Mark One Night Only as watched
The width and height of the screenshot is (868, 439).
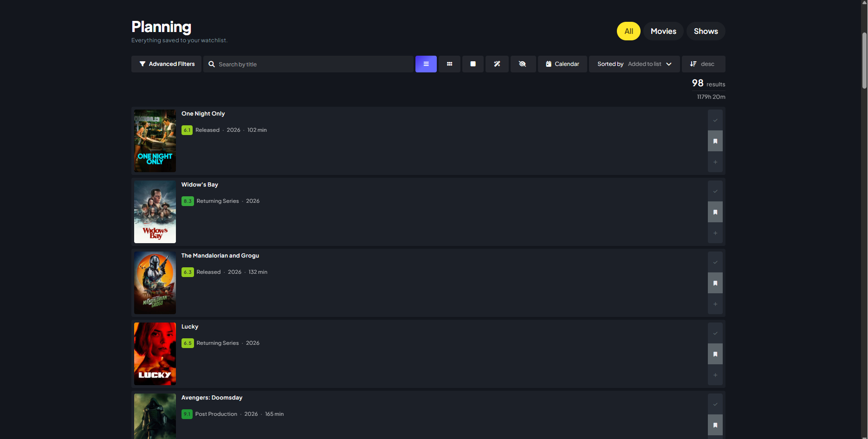(715, 120)
